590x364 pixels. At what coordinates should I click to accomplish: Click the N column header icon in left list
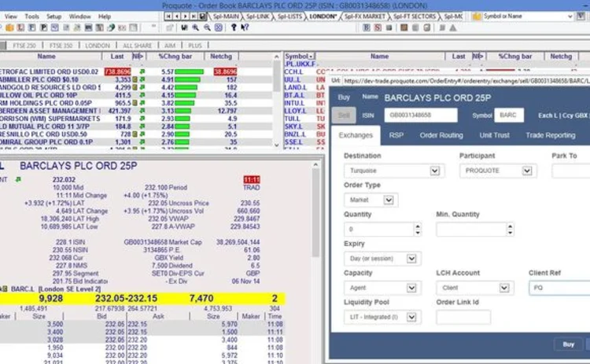[138, 56]
